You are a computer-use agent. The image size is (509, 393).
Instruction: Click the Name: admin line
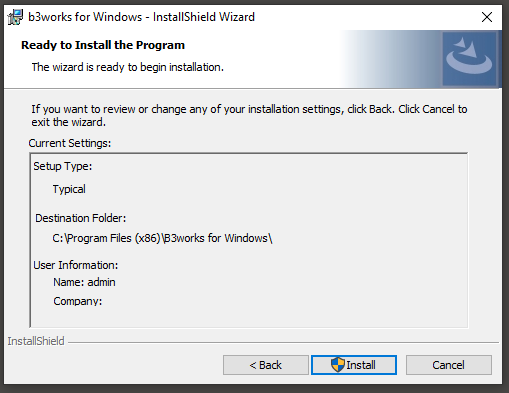tap(84, 282)
